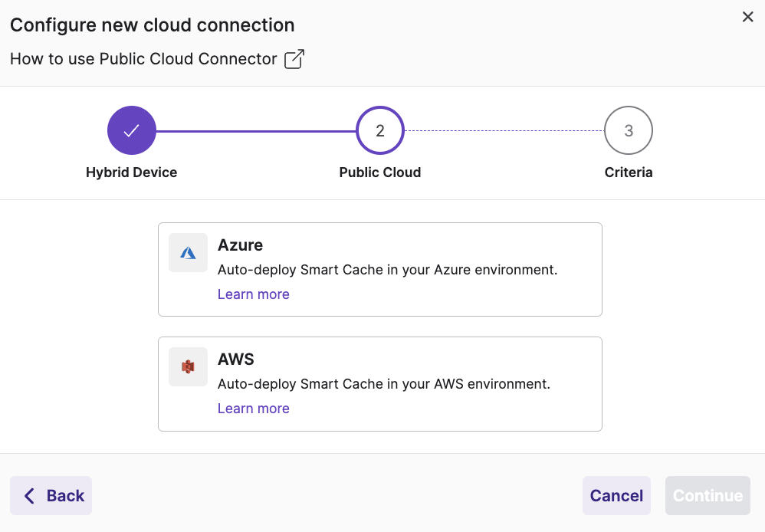The image size is (765, 532).
Task: Click the Criteria step label
Action: click(x=629, y=172)
